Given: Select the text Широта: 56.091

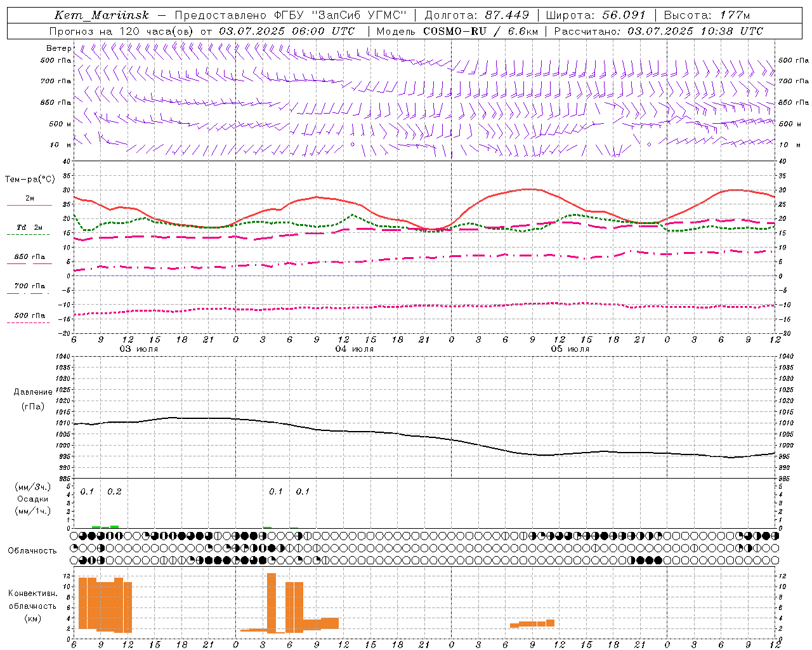Looking at the screenshot, I should 596,15.
